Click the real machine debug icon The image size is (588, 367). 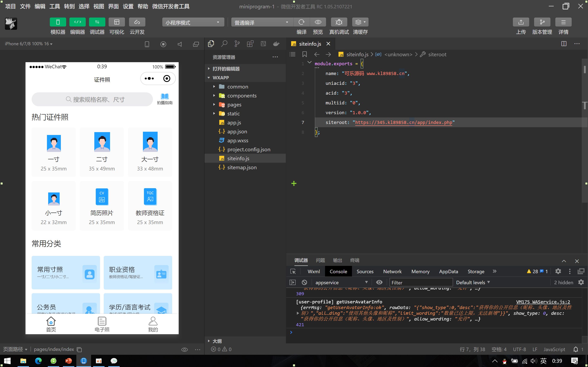click(x=339, y=22)
